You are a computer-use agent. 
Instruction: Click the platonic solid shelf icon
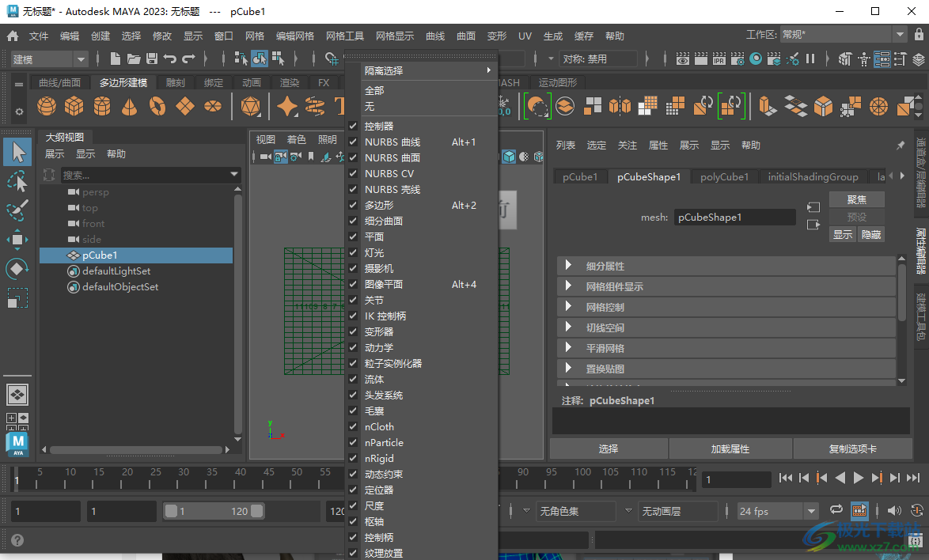coord(251,107)
